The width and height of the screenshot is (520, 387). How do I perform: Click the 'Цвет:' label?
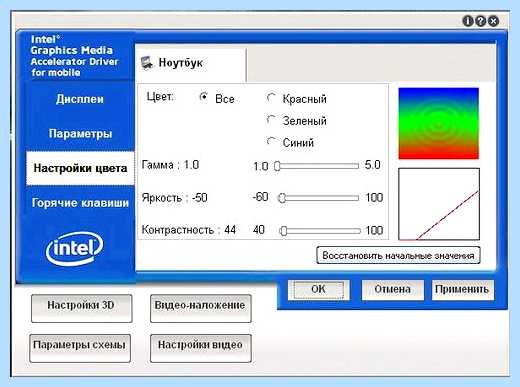click(160, 97)
